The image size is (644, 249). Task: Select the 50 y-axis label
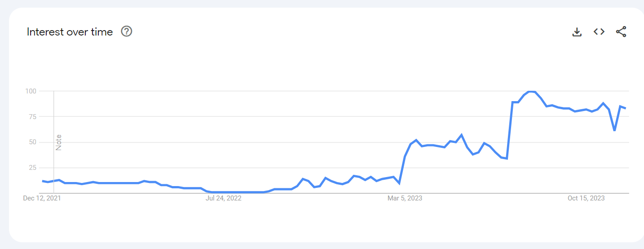click(33, 142)
